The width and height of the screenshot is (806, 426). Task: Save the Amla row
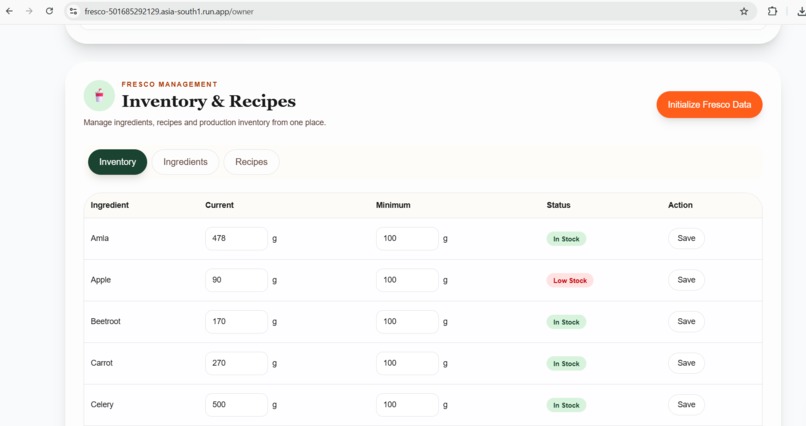(x=686, y=238)
